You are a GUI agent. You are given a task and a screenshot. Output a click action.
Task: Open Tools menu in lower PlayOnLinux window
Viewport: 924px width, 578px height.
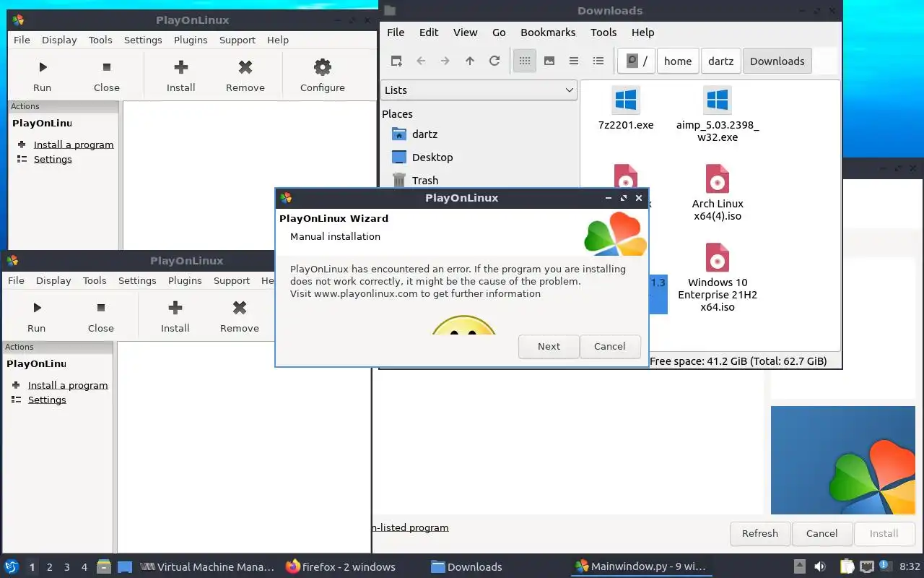pyautogui.click(x=95, y=281)
